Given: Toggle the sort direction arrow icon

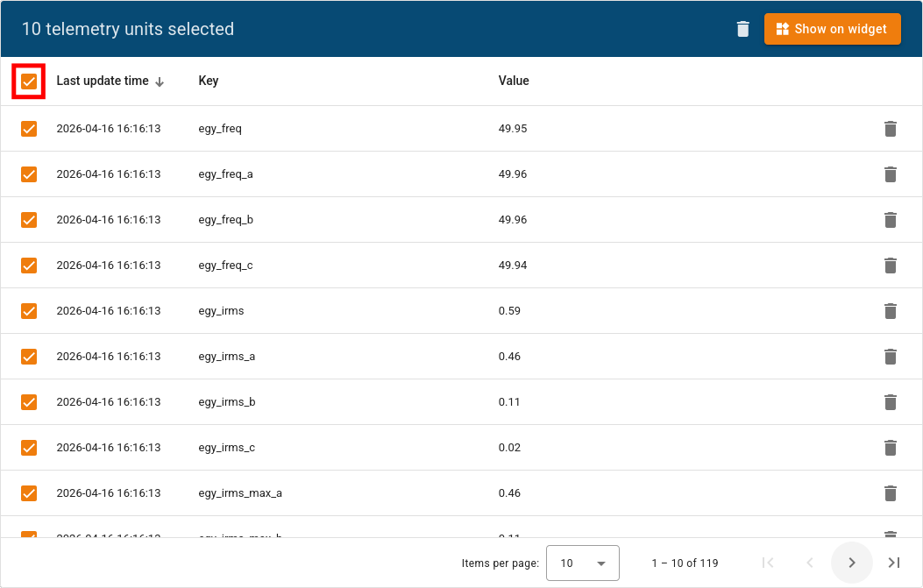Looking at the screenshot, I should [160, 81].
